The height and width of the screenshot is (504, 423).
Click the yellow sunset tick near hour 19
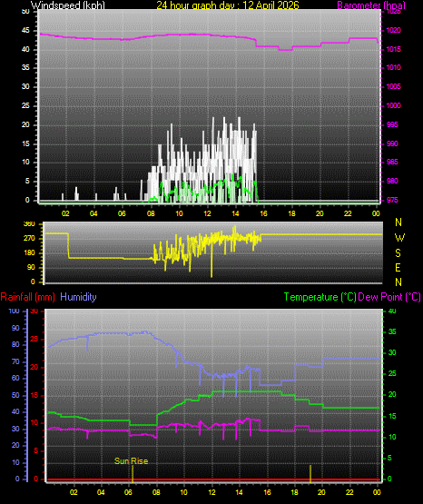[x=310, y=473]
